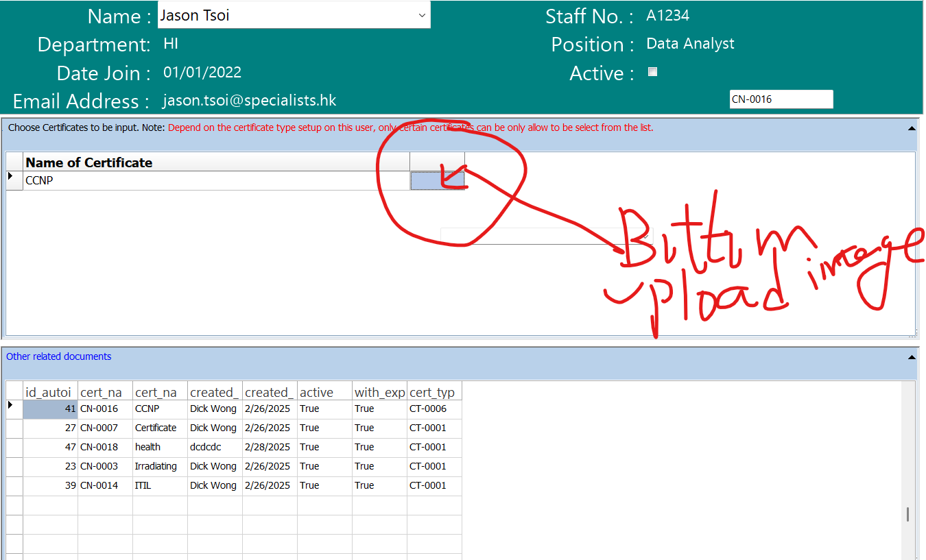Open the Name combo box dropdown arrow
926x560 pixels.
[x=422, y=16]
